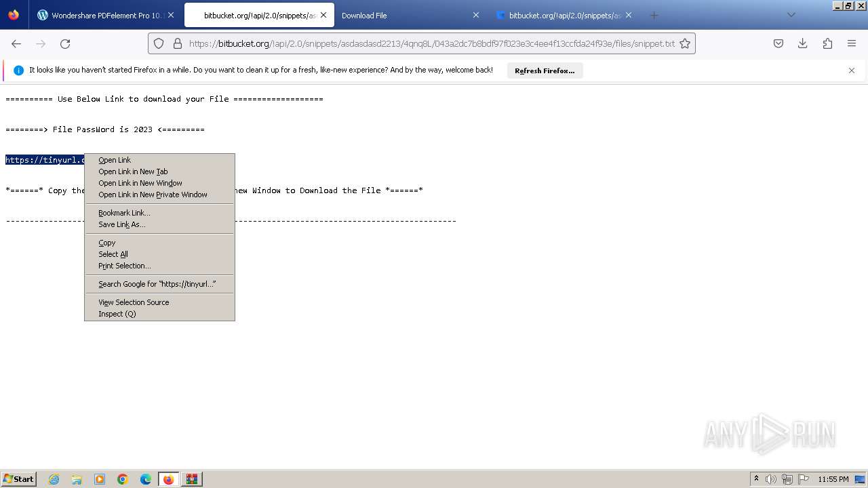868x488 pixels.
Task: Choose Open Link in New Private Window
Action: [x=159, y=195]
